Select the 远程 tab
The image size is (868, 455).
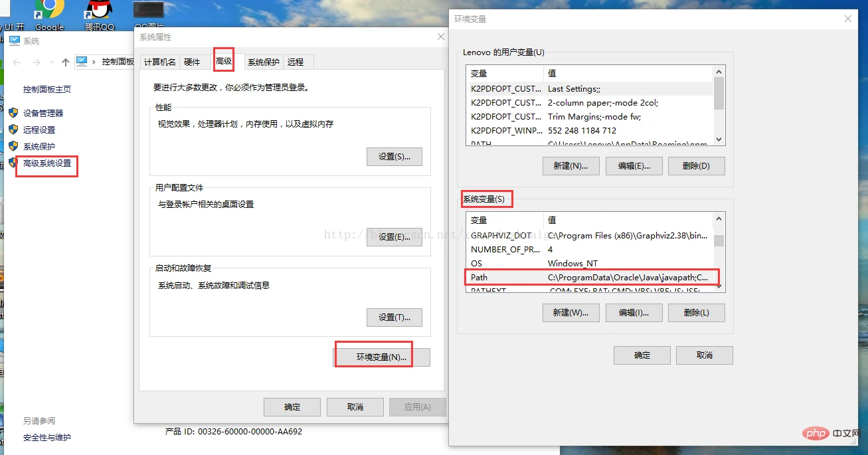pyautogui.click(x=296, y=62)
